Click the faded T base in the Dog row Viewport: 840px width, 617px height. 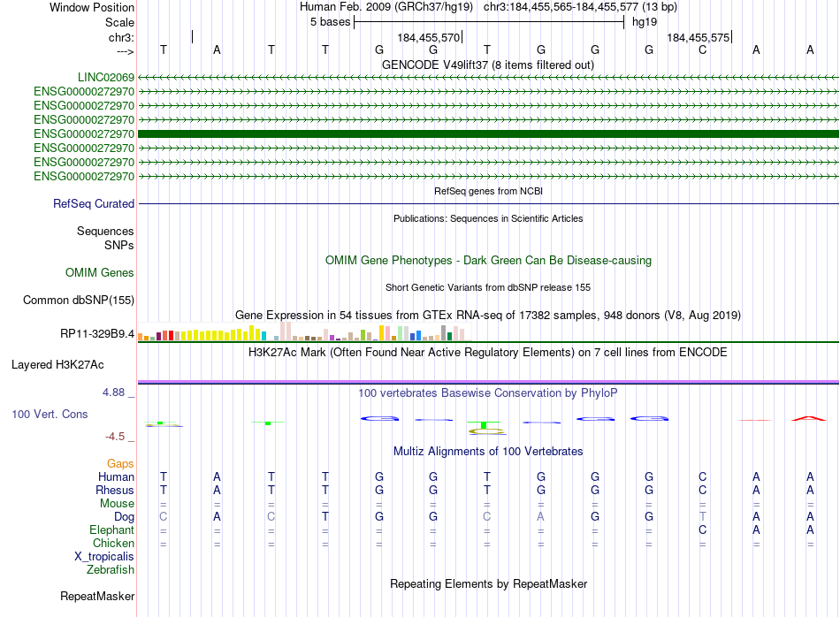[702, 516]
